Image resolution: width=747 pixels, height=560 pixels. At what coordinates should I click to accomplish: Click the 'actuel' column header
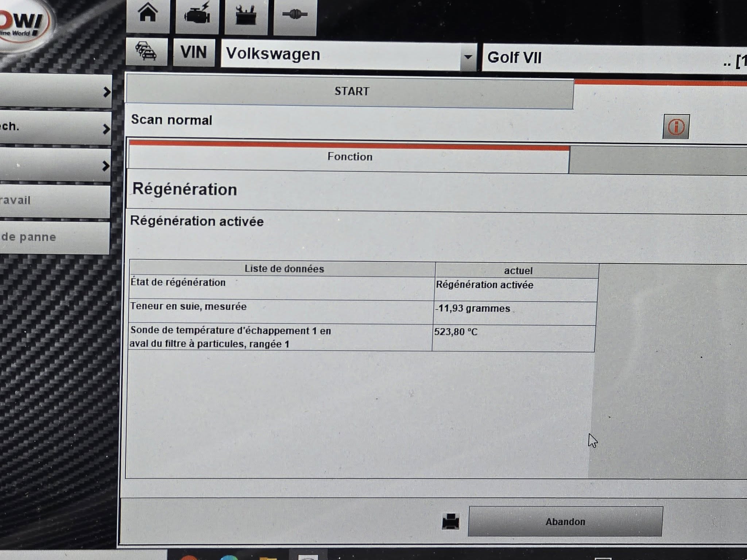point(517,271)
